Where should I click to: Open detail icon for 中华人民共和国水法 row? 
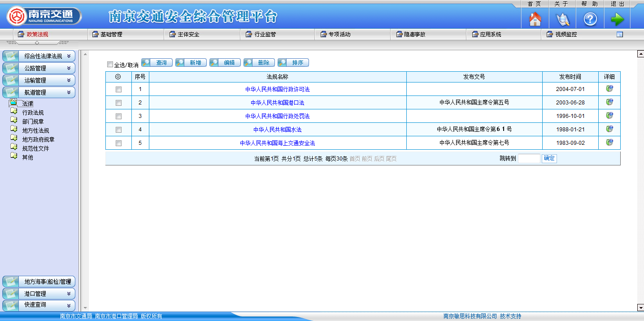(609, 129)
